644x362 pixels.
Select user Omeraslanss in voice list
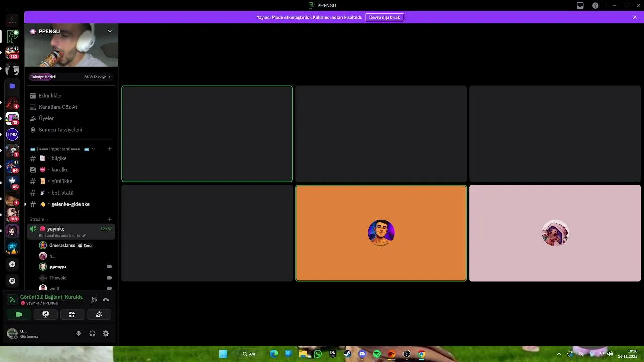[x=75, y=245]
